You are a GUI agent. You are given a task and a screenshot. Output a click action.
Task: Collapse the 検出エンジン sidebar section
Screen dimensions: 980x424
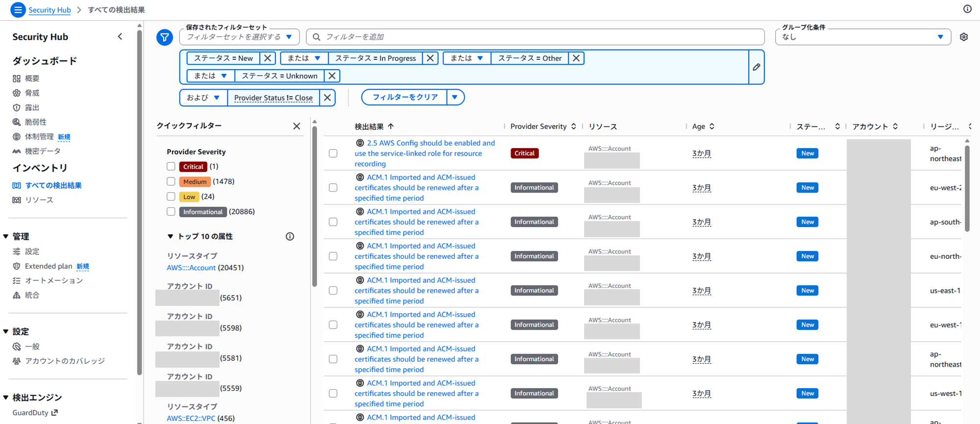tap(6, 398)
